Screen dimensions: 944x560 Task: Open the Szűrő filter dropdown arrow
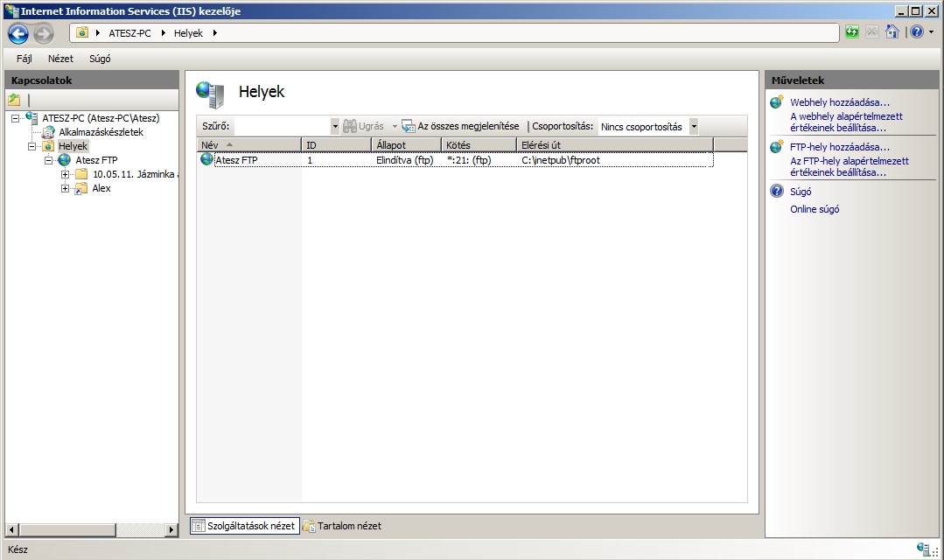point(335,127)
